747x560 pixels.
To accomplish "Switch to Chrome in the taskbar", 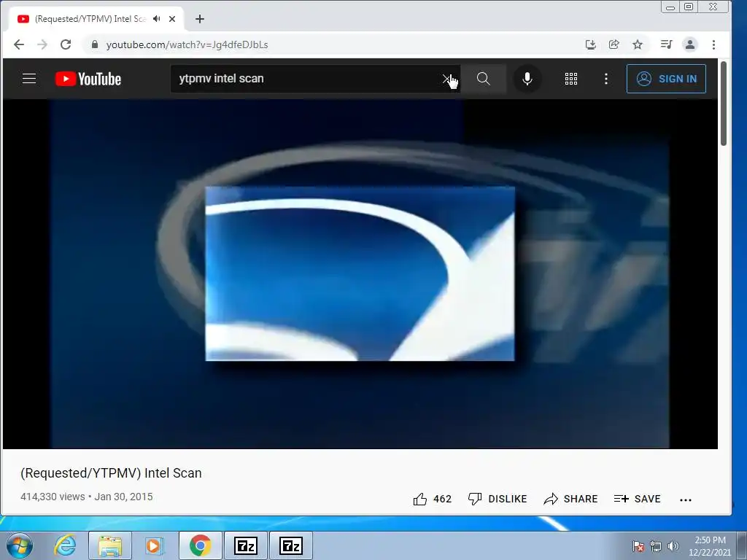I will coord(200,545).
